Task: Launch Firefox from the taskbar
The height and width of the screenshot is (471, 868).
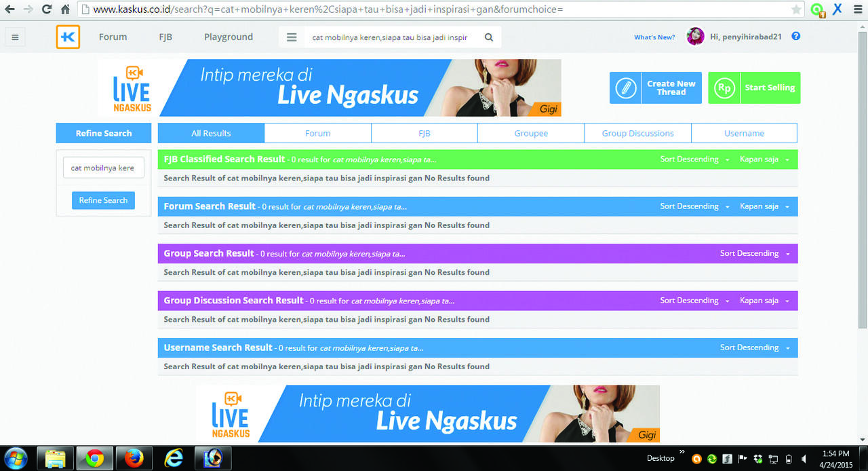Action: pos(134,459)
